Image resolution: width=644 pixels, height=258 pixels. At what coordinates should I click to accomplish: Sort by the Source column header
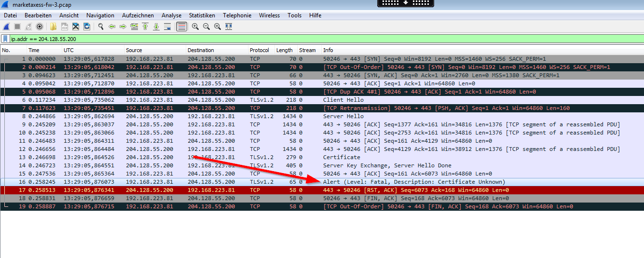pyautogui.click(x=155, y=50)
